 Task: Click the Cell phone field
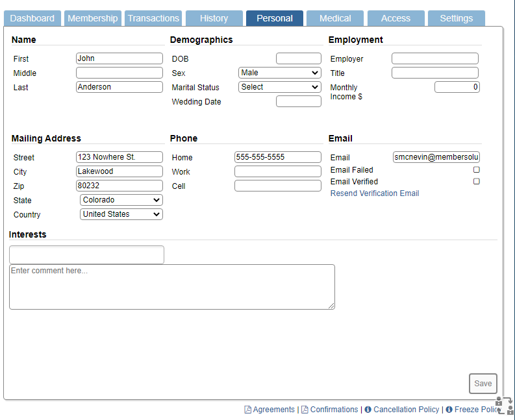coord(278,186)
